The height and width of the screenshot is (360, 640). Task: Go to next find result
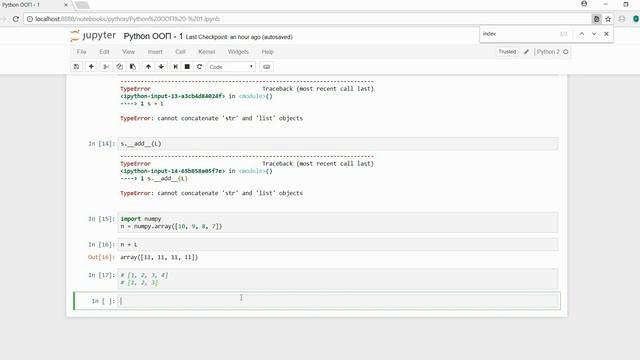(594, 34)
